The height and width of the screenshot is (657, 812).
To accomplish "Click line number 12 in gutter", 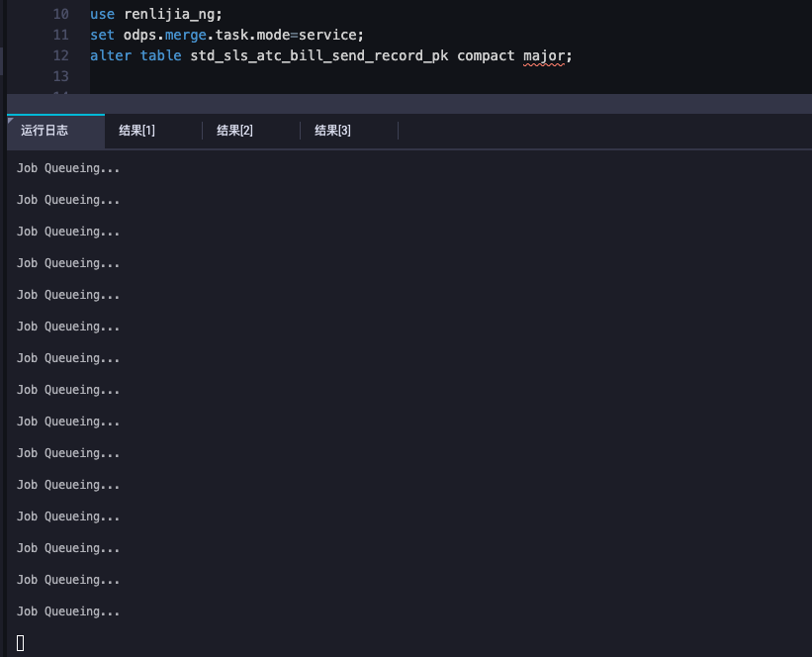I will coord(60,55).
